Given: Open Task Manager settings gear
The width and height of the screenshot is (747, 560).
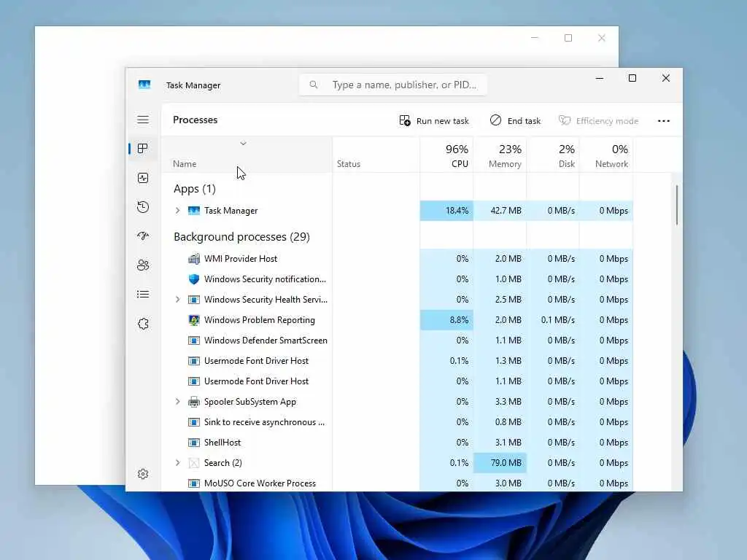Looking at the screenshot, I should click(x=143, y=474).
